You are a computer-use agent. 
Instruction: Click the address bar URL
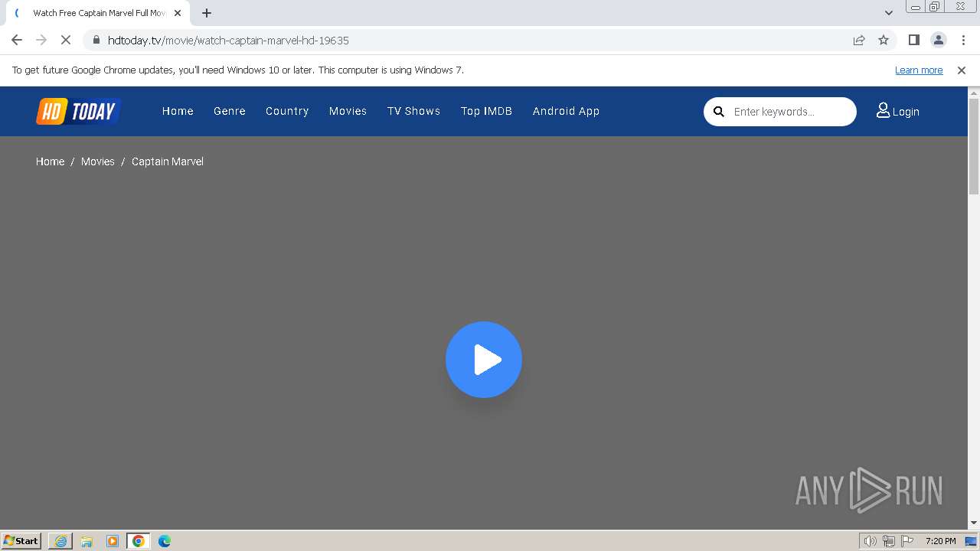pos(228,40)
